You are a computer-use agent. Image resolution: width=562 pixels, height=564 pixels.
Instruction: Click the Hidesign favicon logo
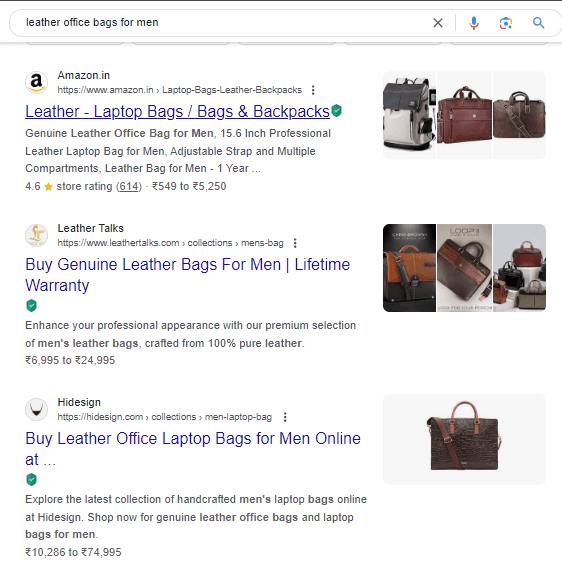coord(36,409)
